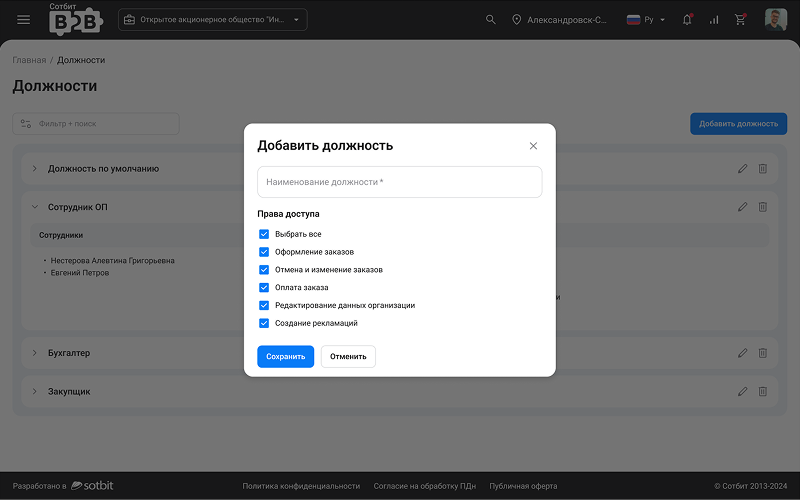The width and height of the screenshot is (800, 500).
Task: Open the organization selector dropdown
Action: pyautogui.click(x=212, y=20)
